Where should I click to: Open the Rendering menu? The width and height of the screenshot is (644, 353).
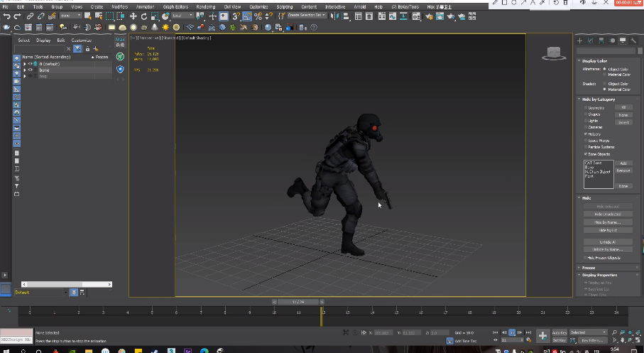205,7
